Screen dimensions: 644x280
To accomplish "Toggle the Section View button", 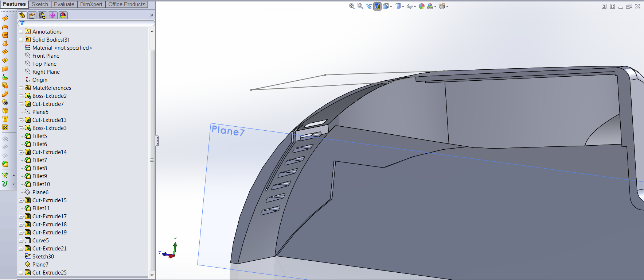I will [x=377, y=6].
